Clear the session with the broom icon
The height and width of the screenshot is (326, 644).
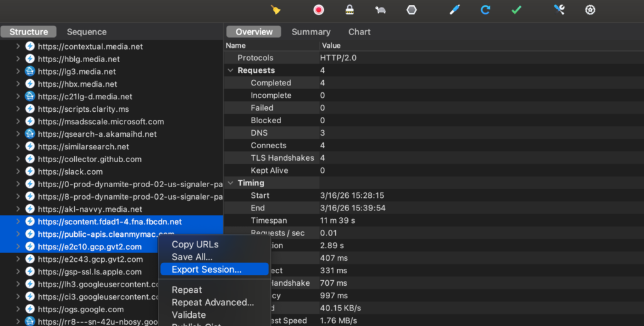pyautogui.click(x=275, y=9)
